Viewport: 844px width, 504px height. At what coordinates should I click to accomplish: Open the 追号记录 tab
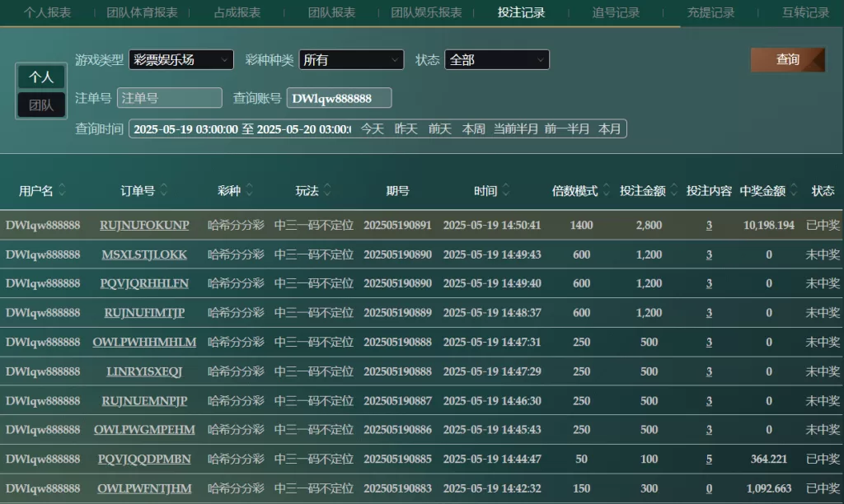tap(616, 12)
